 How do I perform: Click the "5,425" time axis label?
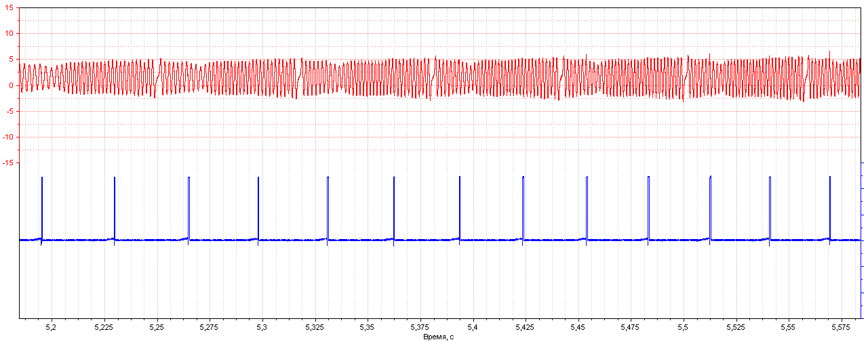point(525,327)
